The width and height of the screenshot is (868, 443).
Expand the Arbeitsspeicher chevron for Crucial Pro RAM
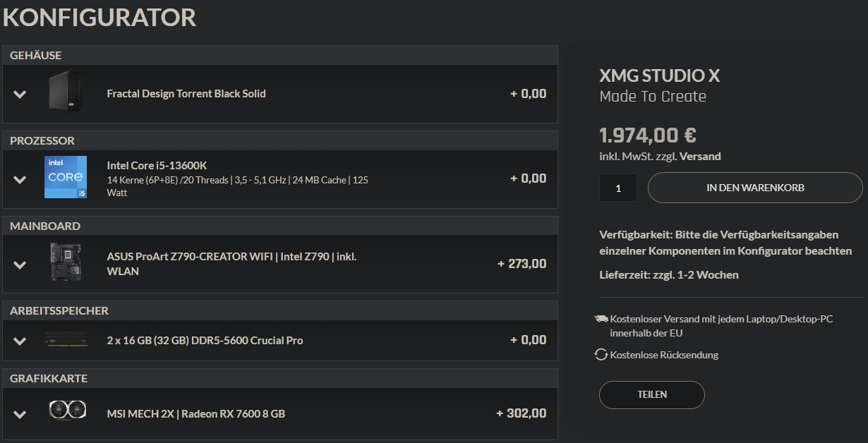click(x=20, y=341)
